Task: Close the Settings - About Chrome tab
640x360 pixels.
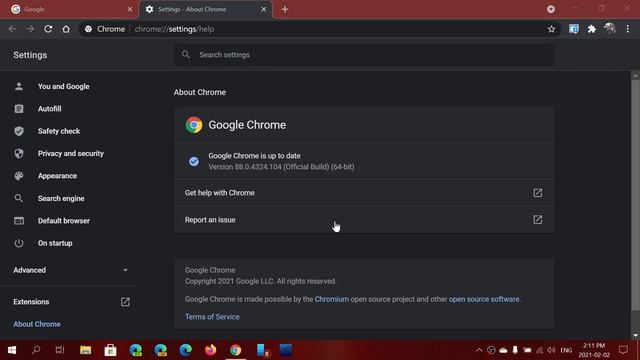Action: [x=264, y=9]
